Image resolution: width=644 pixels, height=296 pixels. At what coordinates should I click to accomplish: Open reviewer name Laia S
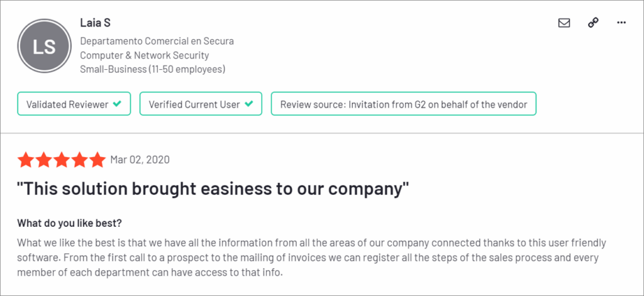click(x=95, y=23)
